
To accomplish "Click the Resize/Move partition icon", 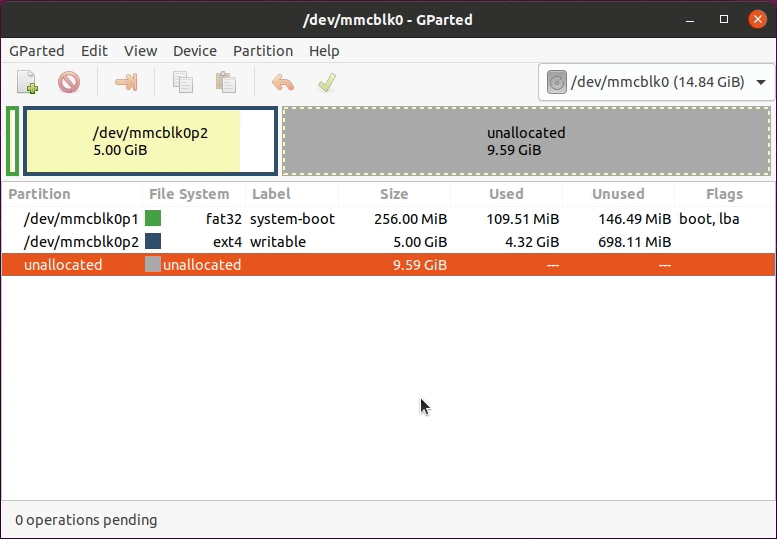I will [126, 82].
